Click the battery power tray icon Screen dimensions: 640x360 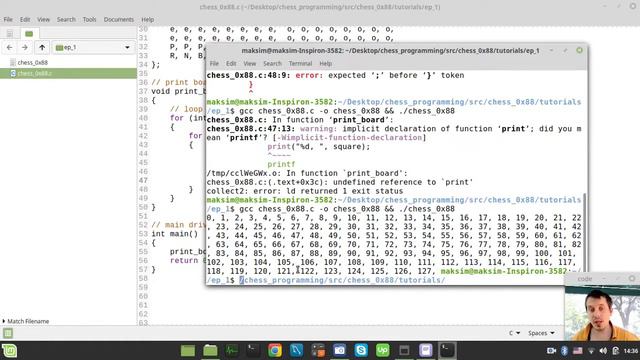616,351
